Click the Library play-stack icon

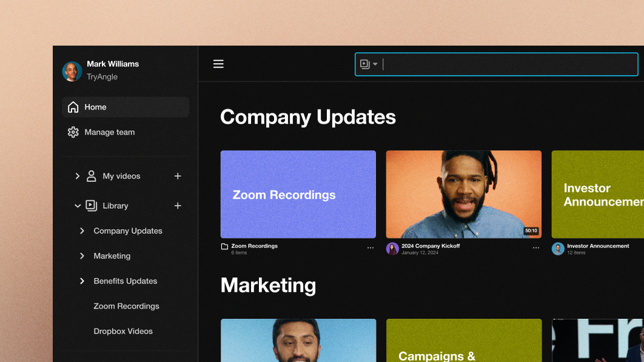point(91,206)
